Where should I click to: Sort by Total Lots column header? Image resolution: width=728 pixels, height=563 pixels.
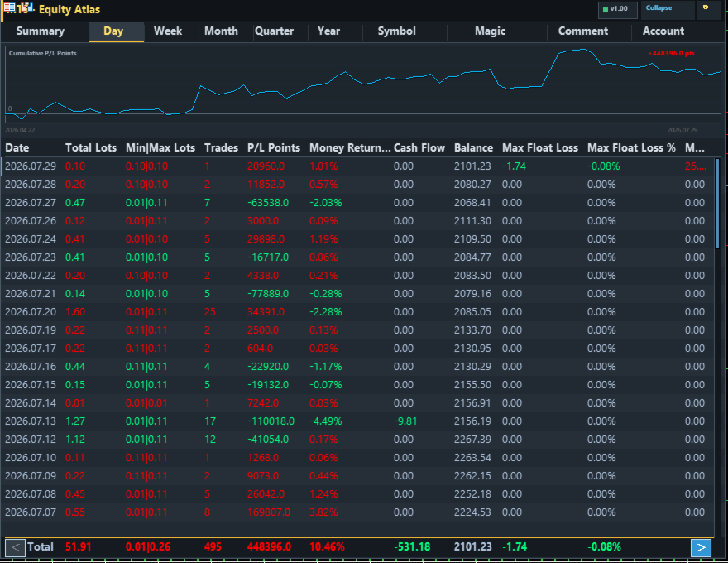(x=91, y=147)
